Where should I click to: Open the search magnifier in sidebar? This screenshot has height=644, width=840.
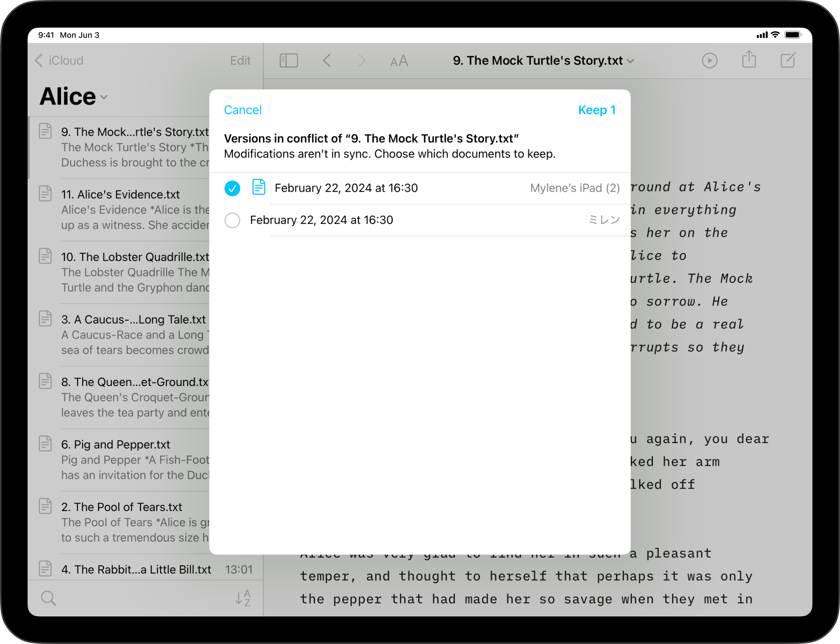pos(49,598)
